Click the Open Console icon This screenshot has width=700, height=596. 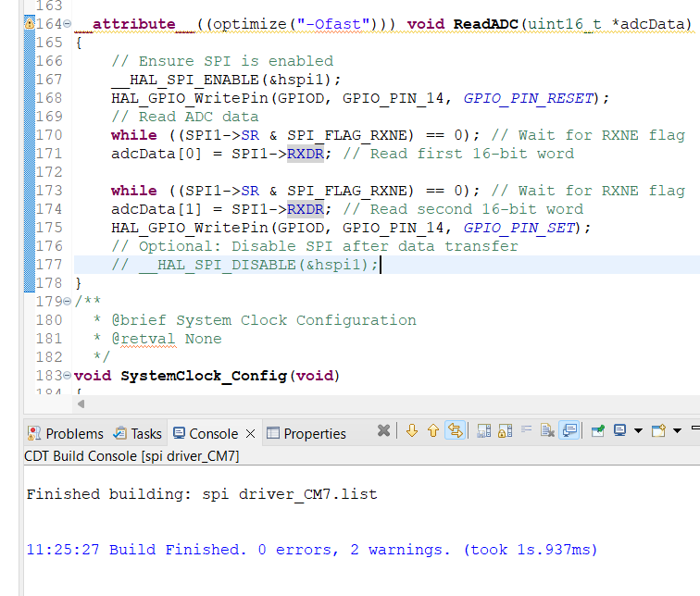point(658,431)
